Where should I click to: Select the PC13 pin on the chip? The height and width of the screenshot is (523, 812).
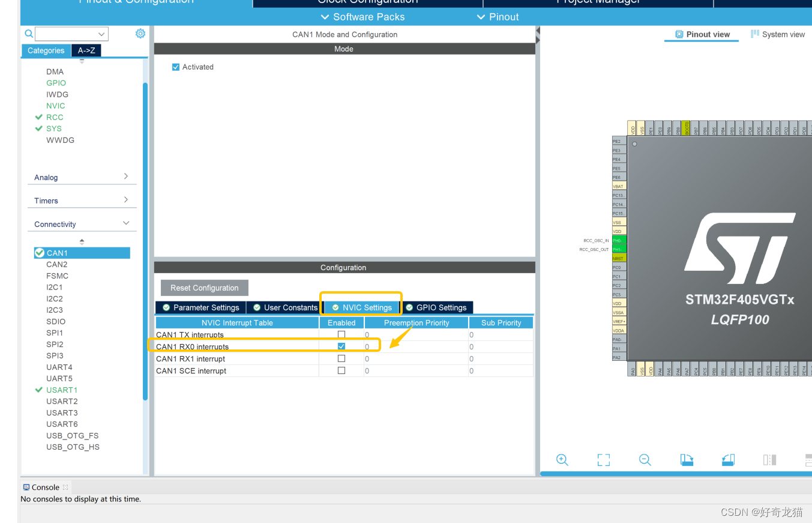(x=619, y=195)
